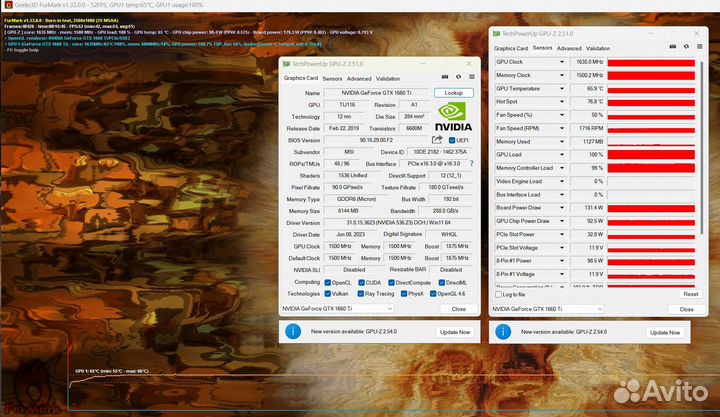Open the GPU Clock sensor dropdown
The width and height of the screenshot is (720, 417).
tap(562, 62)
